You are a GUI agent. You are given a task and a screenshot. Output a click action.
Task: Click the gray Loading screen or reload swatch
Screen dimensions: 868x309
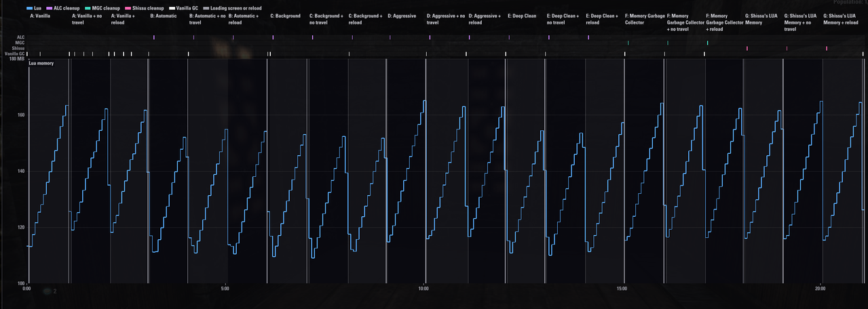pos(206,8)
